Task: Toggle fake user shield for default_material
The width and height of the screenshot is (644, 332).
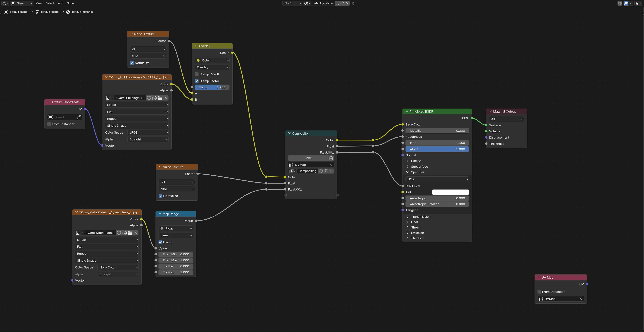Action: pyautogui.click(x=338, y=3)
